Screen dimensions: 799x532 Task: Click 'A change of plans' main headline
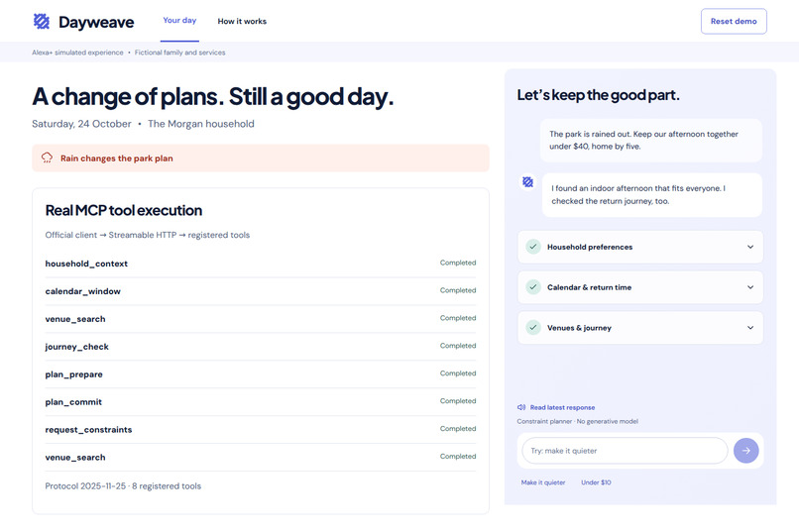click(212, 97)
